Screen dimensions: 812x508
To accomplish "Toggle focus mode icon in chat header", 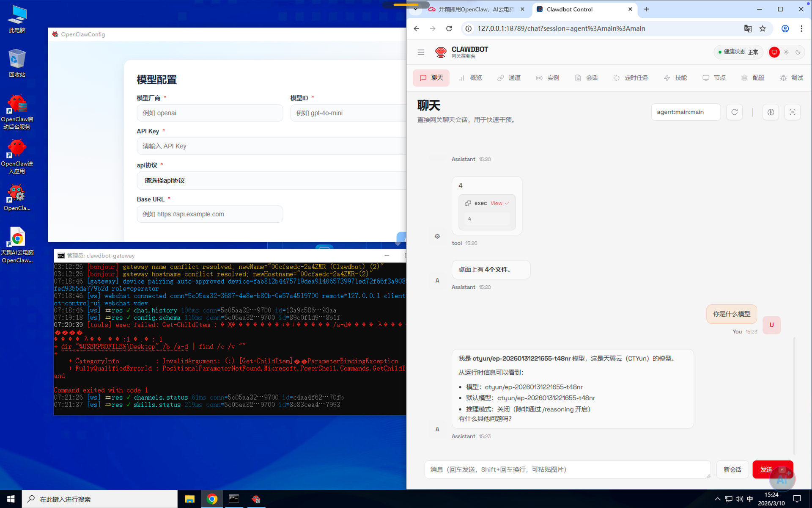I will (793, 112).
